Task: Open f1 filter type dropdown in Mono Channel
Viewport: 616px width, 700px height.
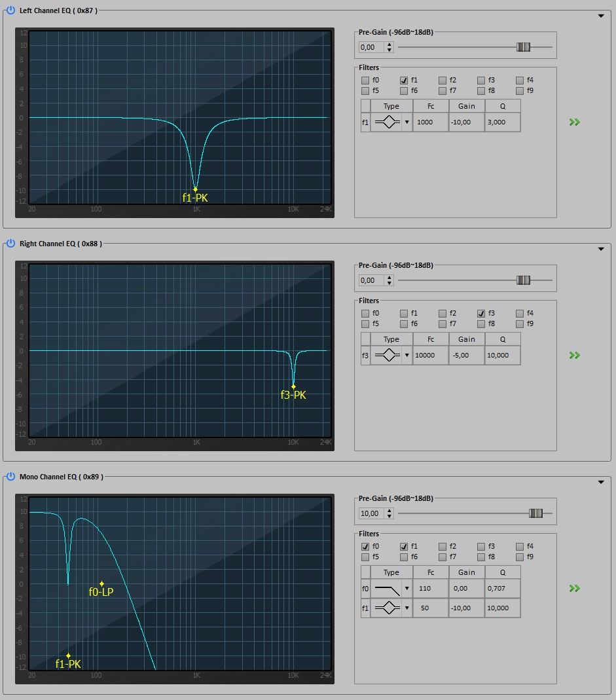Action: coord(407,608)
